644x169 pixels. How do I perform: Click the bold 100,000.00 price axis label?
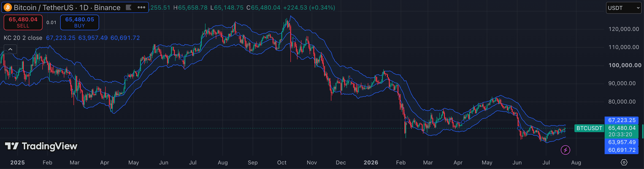[x=625, y=65]
